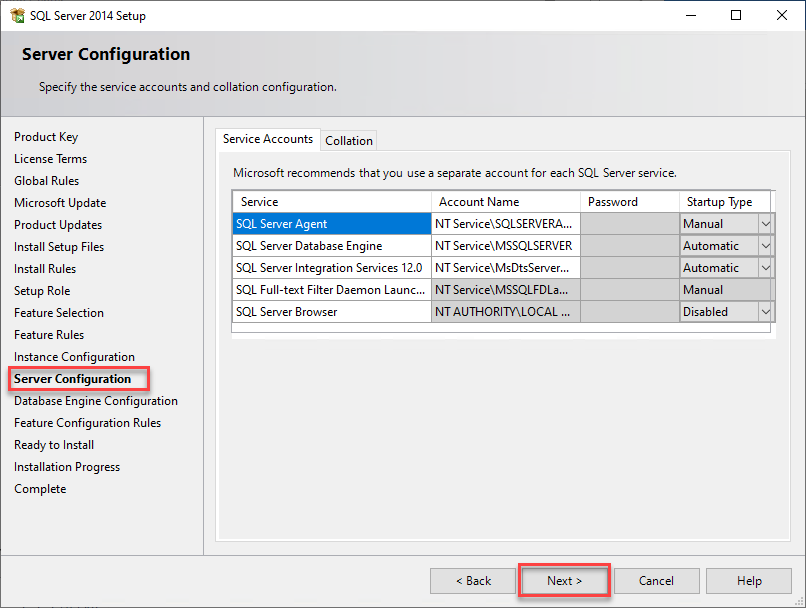Open Startup Type dropdown for SQL Server Database Engine
Screen dimensions: 806x608
pyautogui.click(x=765, y=246)
